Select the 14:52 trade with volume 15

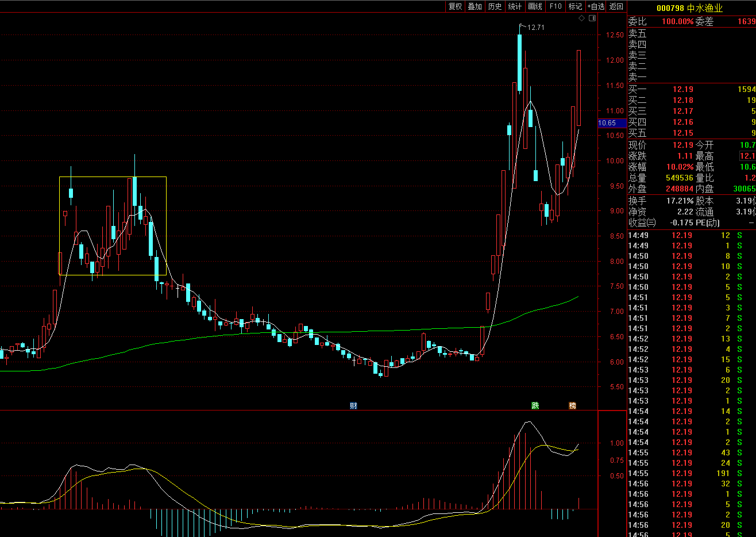point(692,359)
